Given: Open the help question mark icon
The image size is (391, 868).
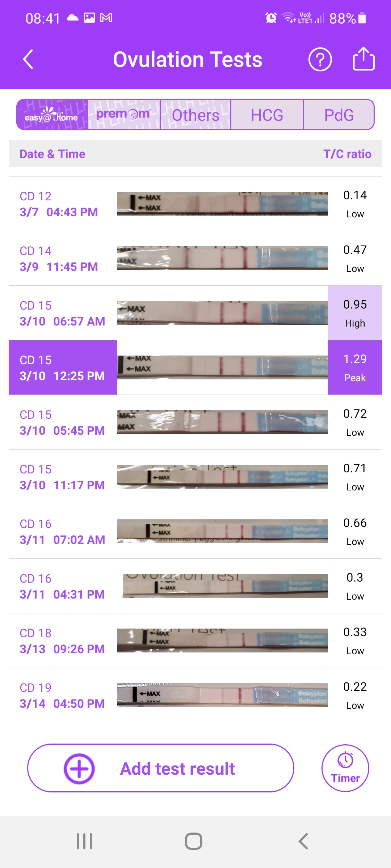Looking at the screenshot, I should click(x=320, y=59).
